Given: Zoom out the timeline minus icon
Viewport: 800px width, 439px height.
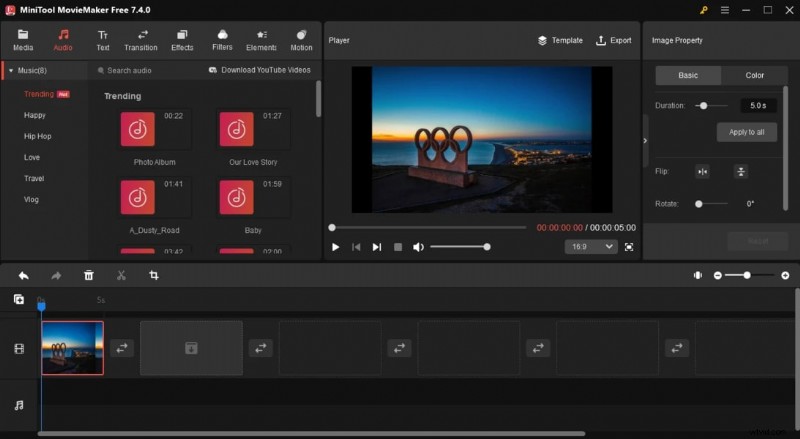Looking at the screenshot, I should (x=717, y=276).
